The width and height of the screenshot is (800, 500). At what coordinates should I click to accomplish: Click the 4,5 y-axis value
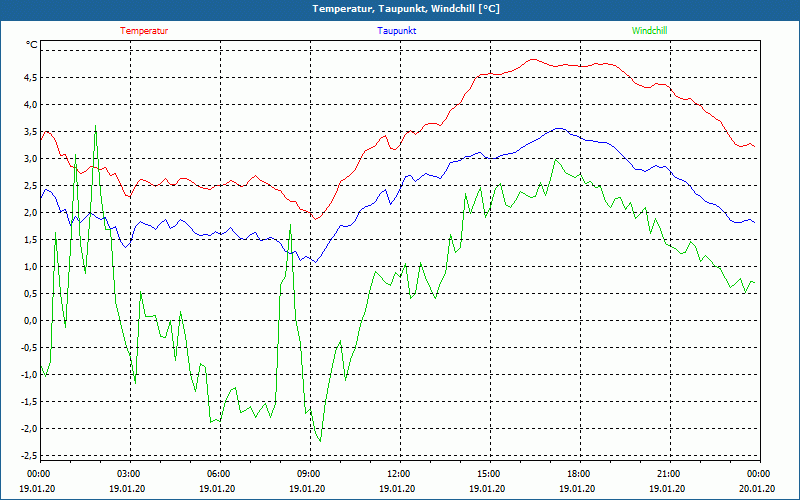coord(31,78)
